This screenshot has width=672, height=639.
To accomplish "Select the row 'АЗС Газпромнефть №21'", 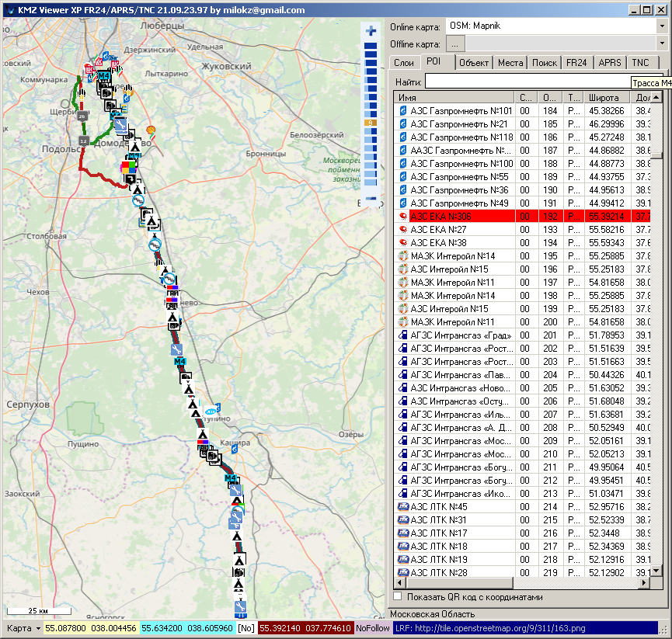I will (x=522, y=124).
